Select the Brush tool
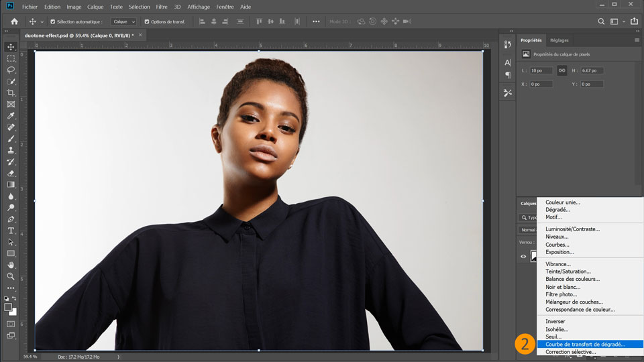The width and height of the screenshot is (644, 362). coord(11,139)
